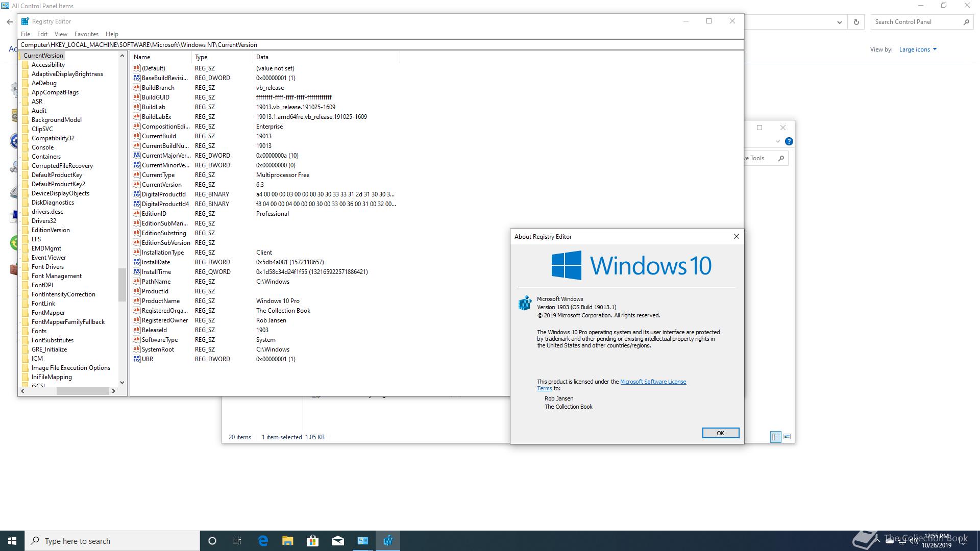Screen dimensions: 980x551
Task: Click the BaseBuildRevision DWORD value icon
Action: coord(136,78)
